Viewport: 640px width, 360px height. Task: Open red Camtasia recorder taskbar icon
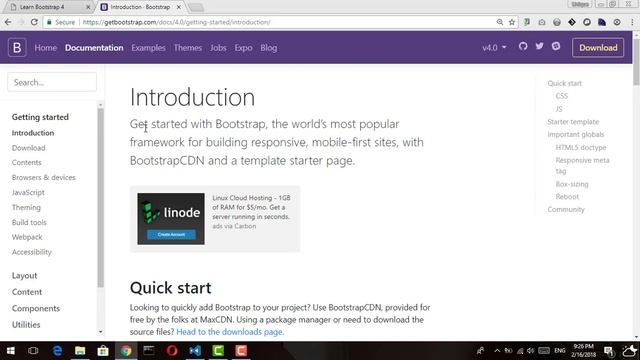coord(241,351)
